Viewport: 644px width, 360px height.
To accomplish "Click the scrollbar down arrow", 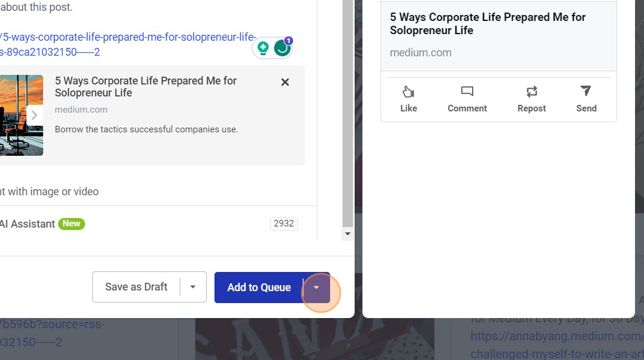I will click(347, 234).
